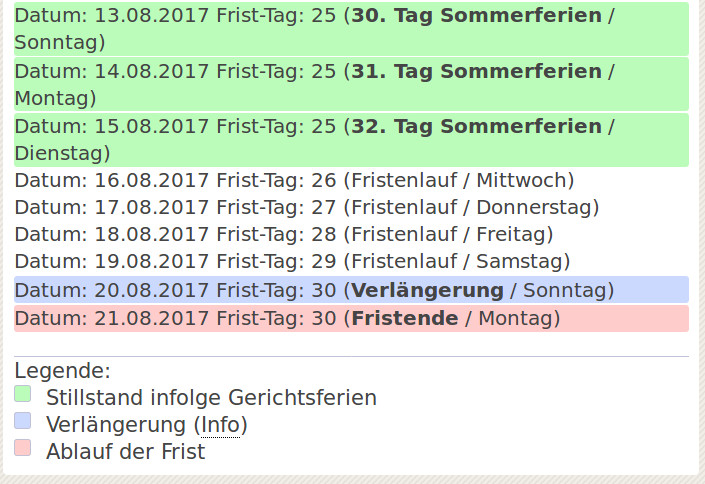This screenshot has width=705, height=484.
Task: Click the bold 30. Tag Sommerferien text
Action: tap(477, 15)
